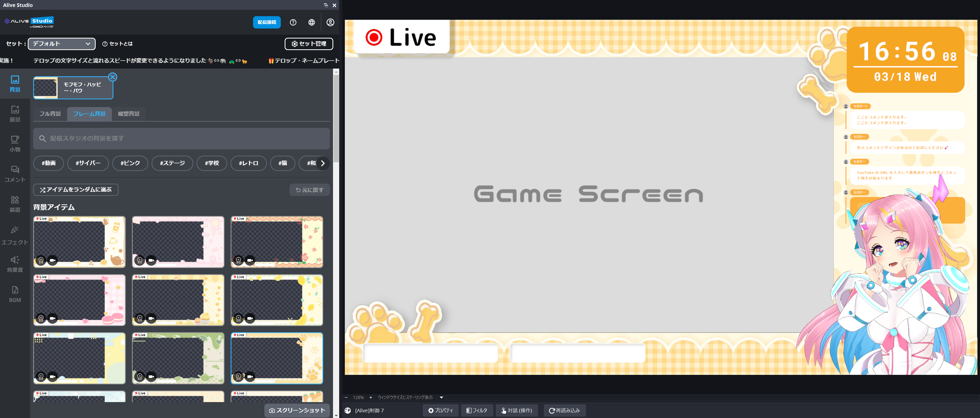Click the globe language icon
This screenshot has height=418, width=980.
point(312,22)
